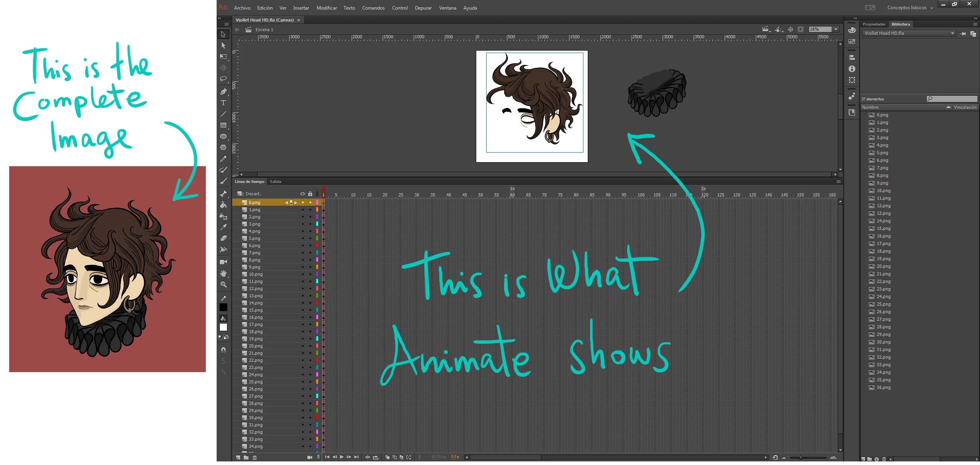
Task: Open the Conceptos básicos workspace dropdown
Action: tap(931, 8)
